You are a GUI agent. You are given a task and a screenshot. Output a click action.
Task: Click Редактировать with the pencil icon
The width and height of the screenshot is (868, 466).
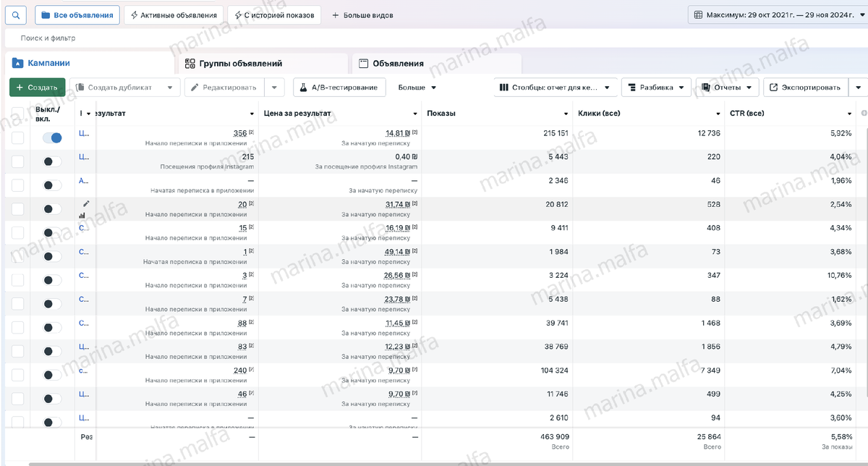(x=224, y=88)
